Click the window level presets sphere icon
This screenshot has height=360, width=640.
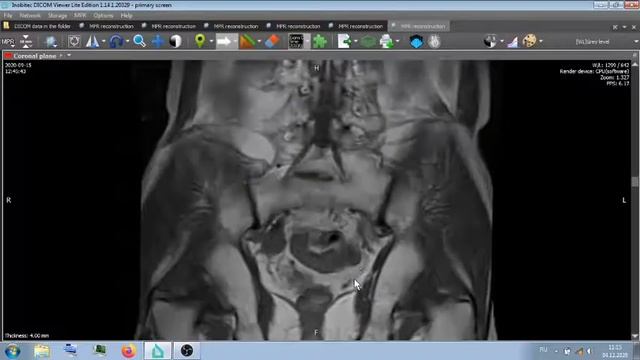[x=491, y=41]
